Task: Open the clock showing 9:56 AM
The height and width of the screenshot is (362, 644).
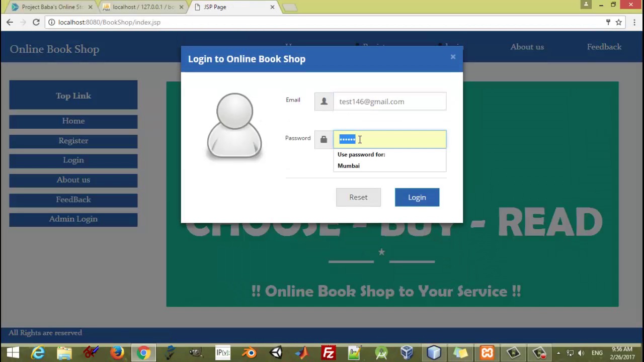Action: 622,353
